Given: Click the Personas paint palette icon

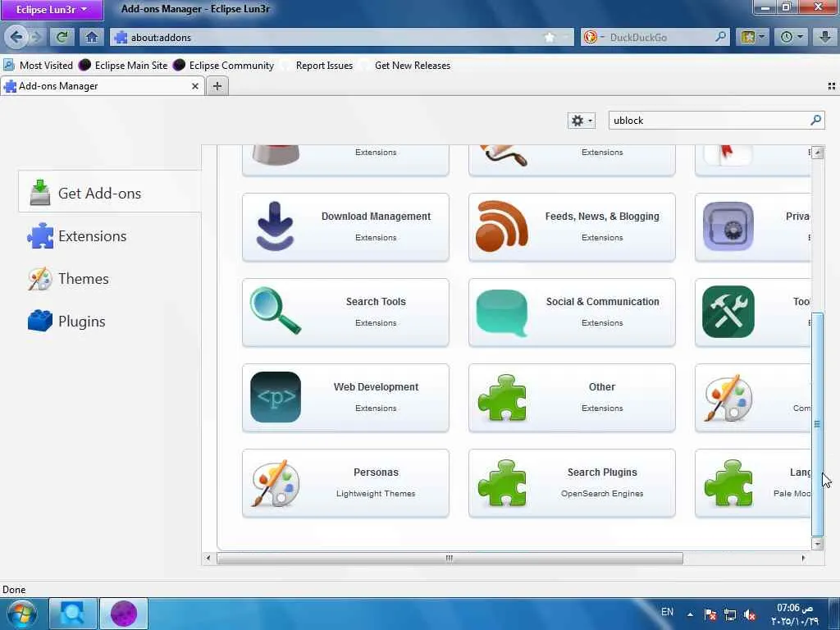Looking at the screenshot, I should click(x=275, y=482).
